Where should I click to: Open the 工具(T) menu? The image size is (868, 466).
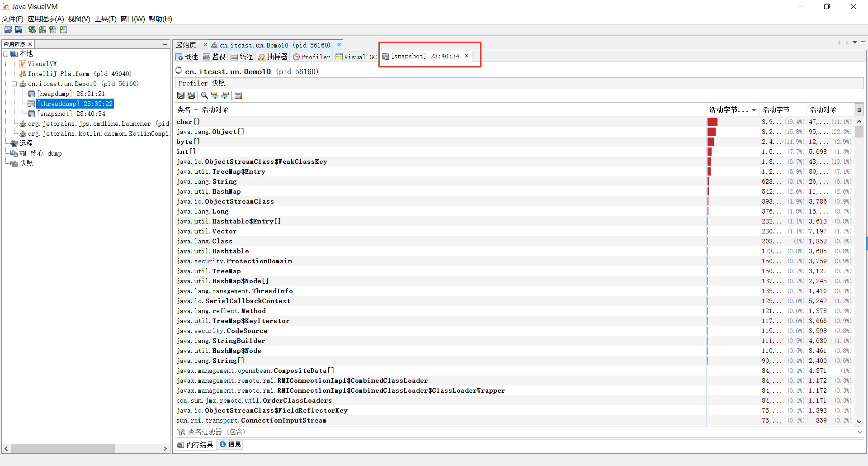[x=105, y=19]
